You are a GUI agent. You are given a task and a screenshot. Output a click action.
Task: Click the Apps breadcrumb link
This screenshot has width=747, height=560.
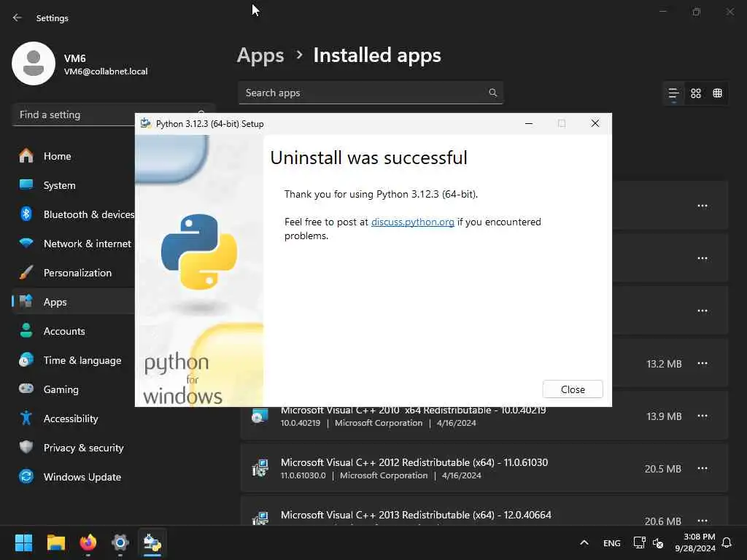pyautogui.click(x=260, y=55)
